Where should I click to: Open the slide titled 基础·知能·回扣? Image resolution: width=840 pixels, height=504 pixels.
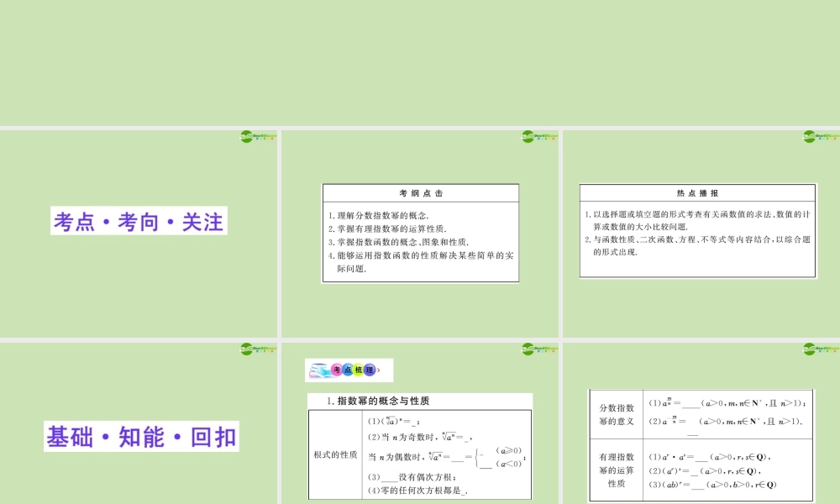141,437
